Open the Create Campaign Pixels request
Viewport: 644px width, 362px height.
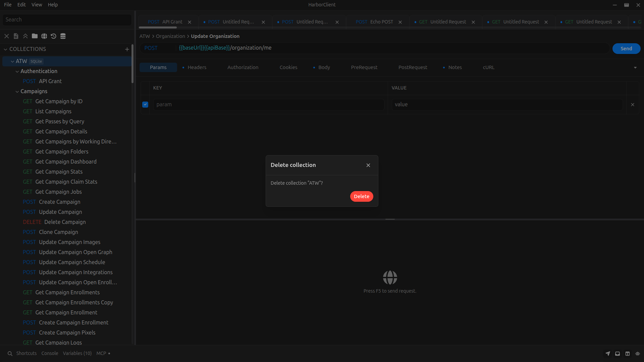[x=66, y=333]
